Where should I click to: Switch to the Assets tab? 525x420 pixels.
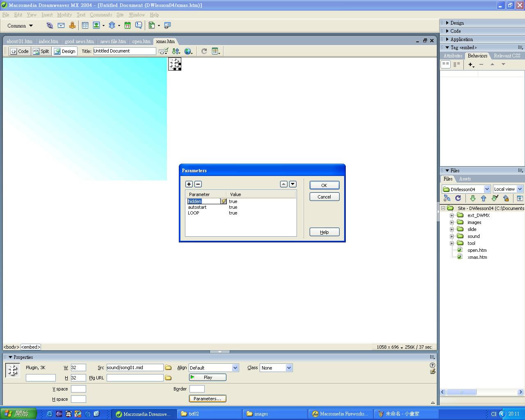(465, 179)
